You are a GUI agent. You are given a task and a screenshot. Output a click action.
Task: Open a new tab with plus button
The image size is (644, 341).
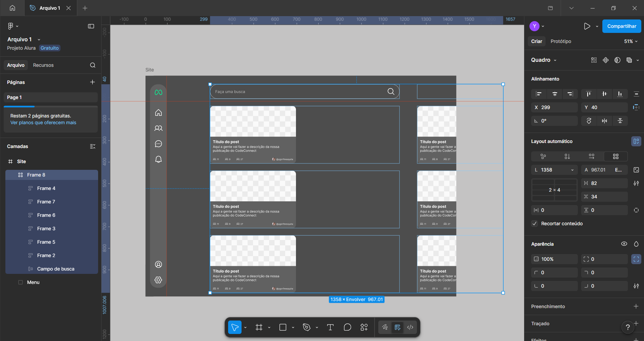coord(85,8)
